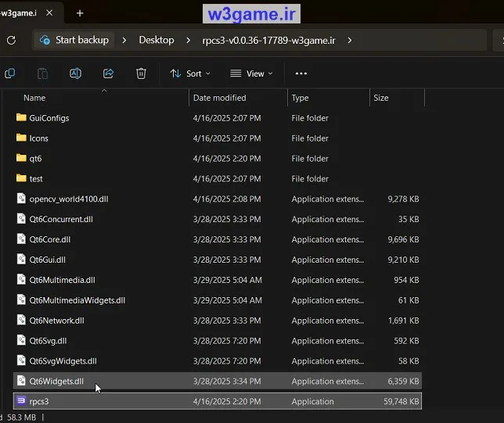Sort by the Date modified column header
504x423 pixels.
click(220, 98)
